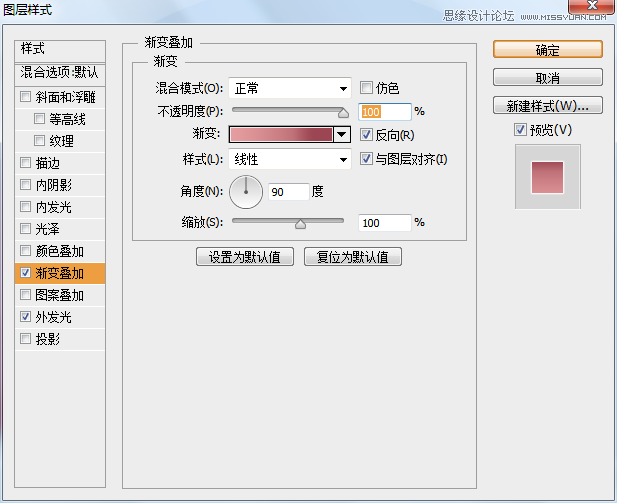Enable 内阴影 checkbox
The width and height of the screenshot is (617, 503).
coord(25,185)
